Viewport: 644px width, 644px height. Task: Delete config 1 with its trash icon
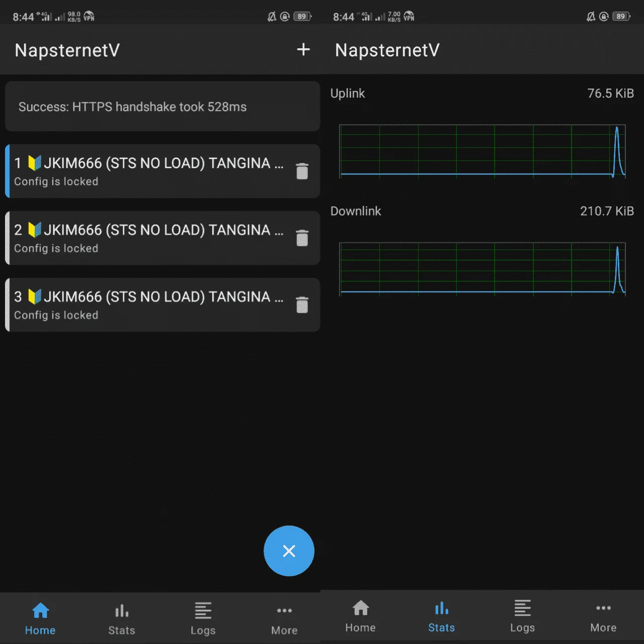(x=302, y=171)
